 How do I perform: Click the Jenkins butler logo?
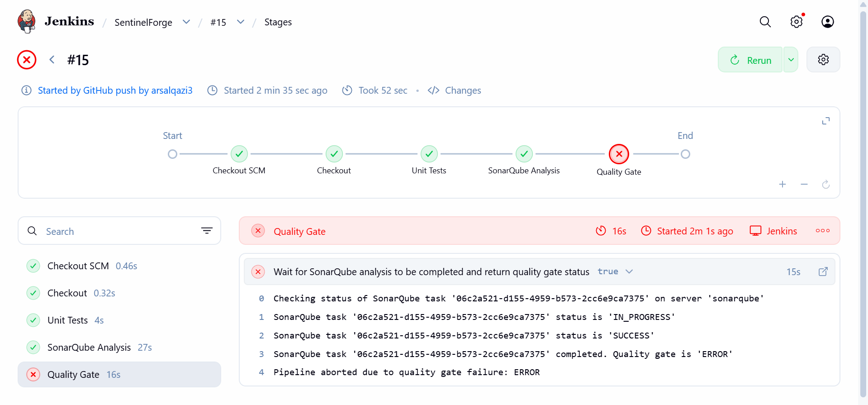[27, 21]
